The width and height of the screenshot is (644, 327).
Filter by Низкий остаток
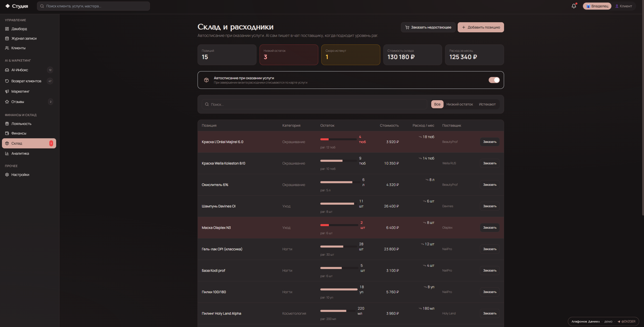460,104
